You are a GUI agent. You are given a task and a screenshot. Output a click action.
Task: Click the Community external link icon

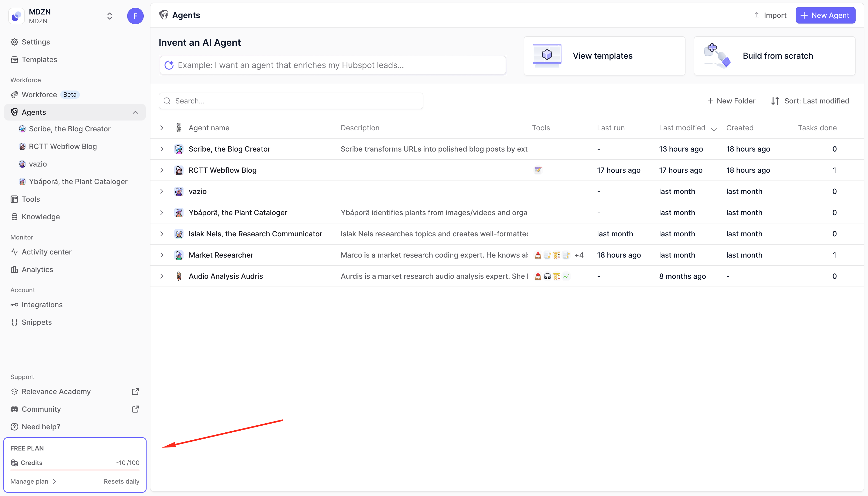click(135, 409)
